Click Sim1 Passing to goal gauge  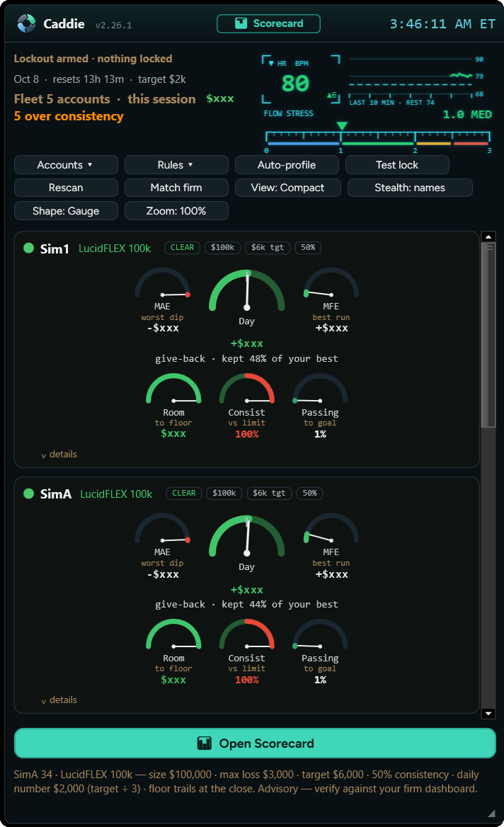[x=320, y=389]
